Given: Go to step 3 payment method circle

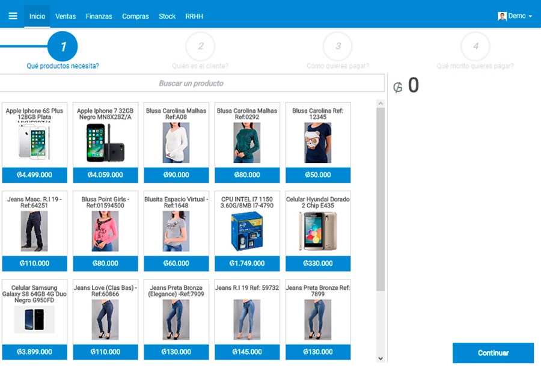Looking at the screenshot, I should pyautogui.click(x=338, y=46).
